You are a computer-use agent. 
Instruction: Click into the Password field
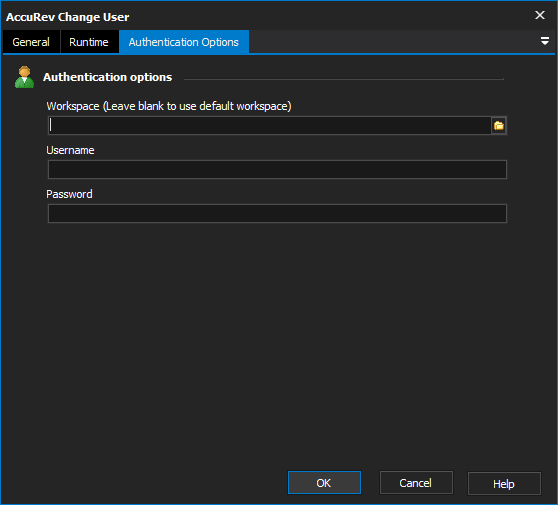(277, 214)
